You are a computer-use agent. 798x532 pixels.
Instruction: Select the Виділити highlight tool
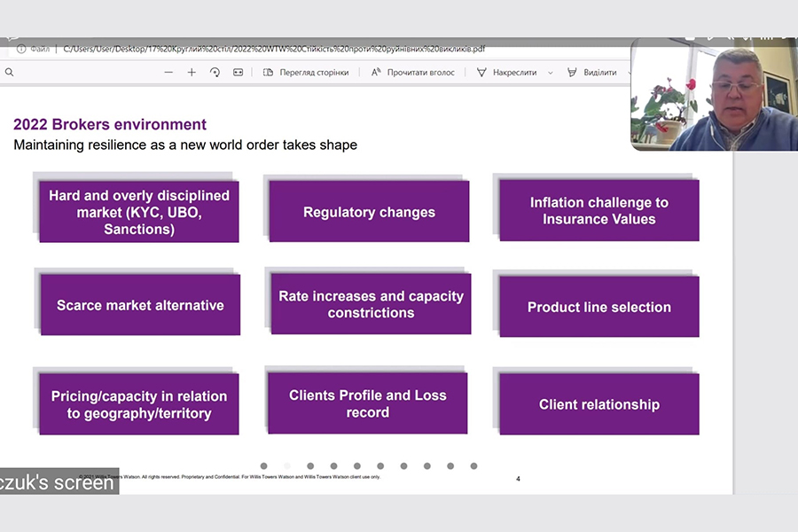point(592,73)
